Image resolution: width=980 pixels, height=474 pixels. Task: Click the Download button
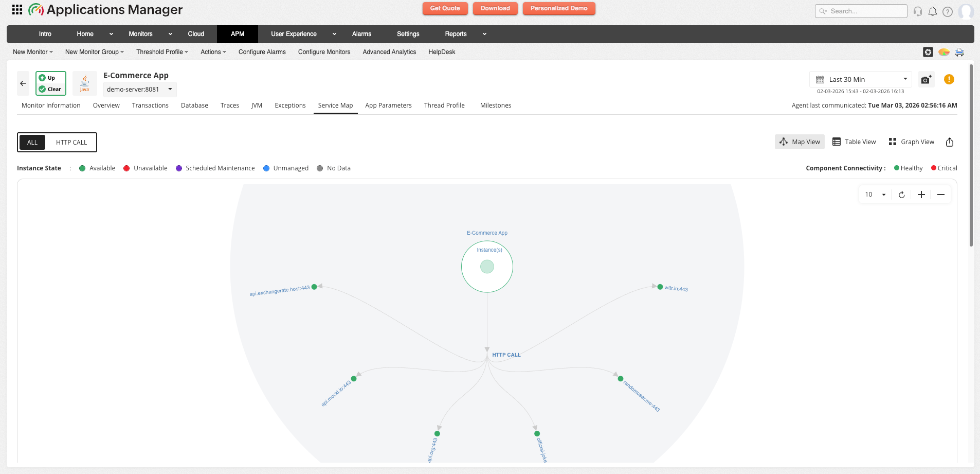[495, 8]
